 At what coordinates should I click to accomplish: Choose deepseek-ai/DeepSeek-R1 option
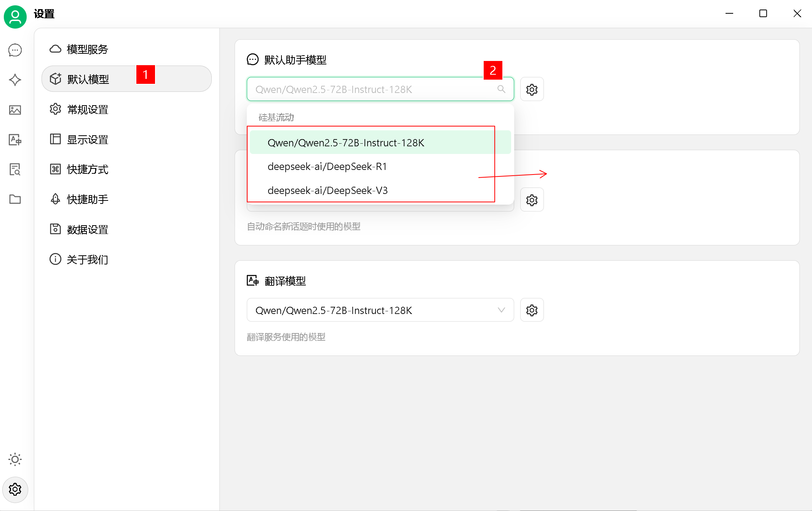(x=327, y=167)
